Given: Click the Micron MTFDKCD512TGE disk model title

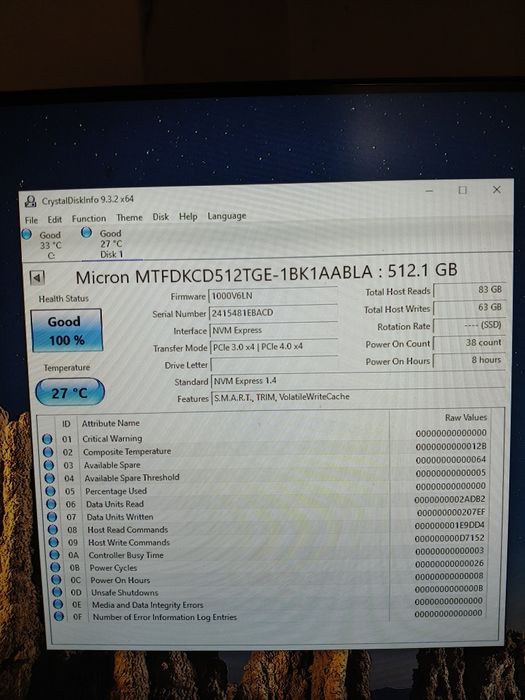Looking at the screenshot, I should click(267, 273).
